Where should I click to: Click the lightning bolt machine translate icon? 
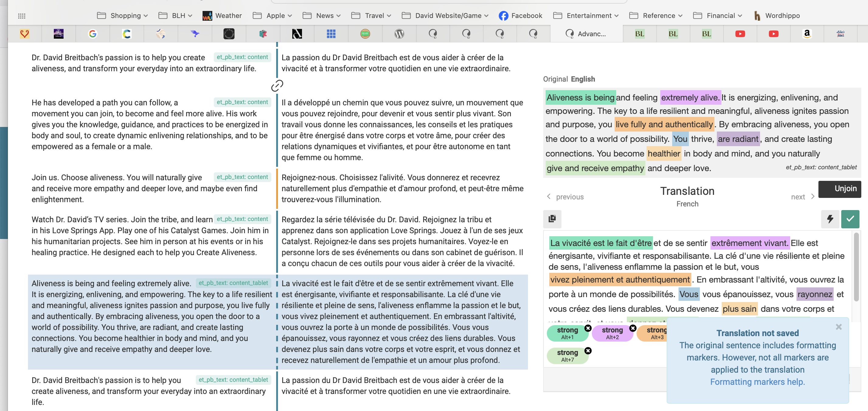830,219
